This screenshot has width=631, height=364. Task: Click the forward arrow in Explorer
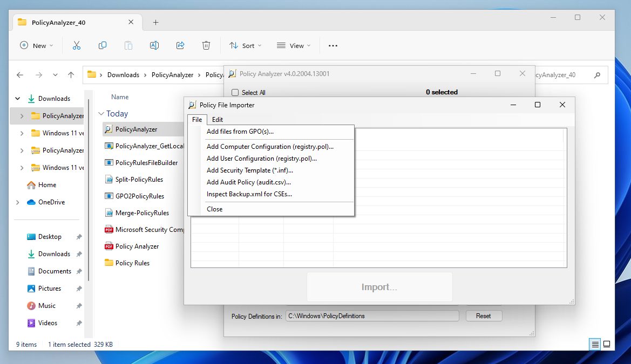(39, 75)
